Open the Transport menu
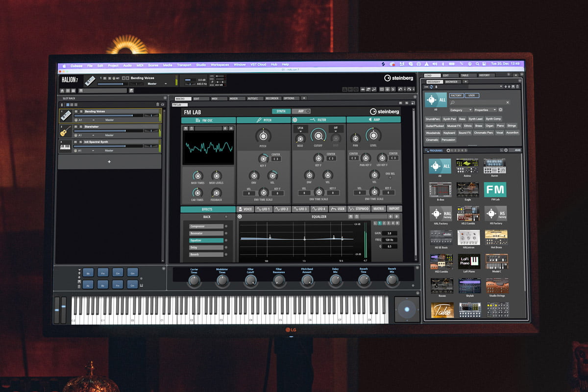Screen dimensions: 588x392 point(184,65)
